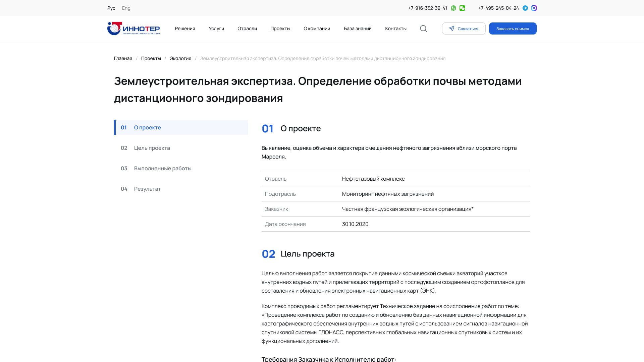Open the База знаний menu
Screen dimensions: 644x362
tap(358, 28)
